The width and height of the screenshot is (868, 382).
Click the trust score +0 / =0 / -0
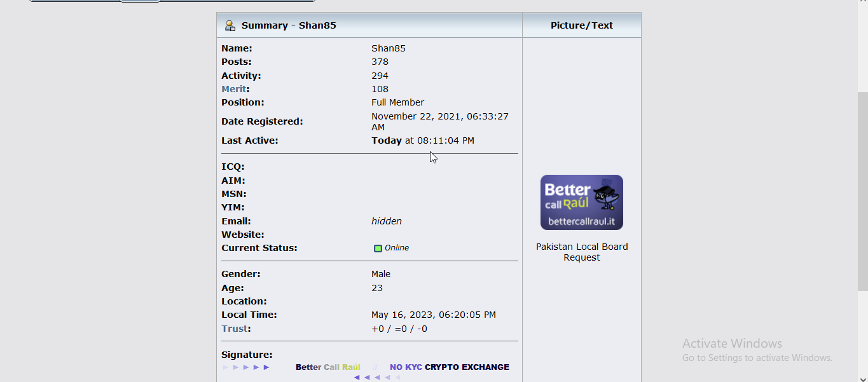coord(399,329)
